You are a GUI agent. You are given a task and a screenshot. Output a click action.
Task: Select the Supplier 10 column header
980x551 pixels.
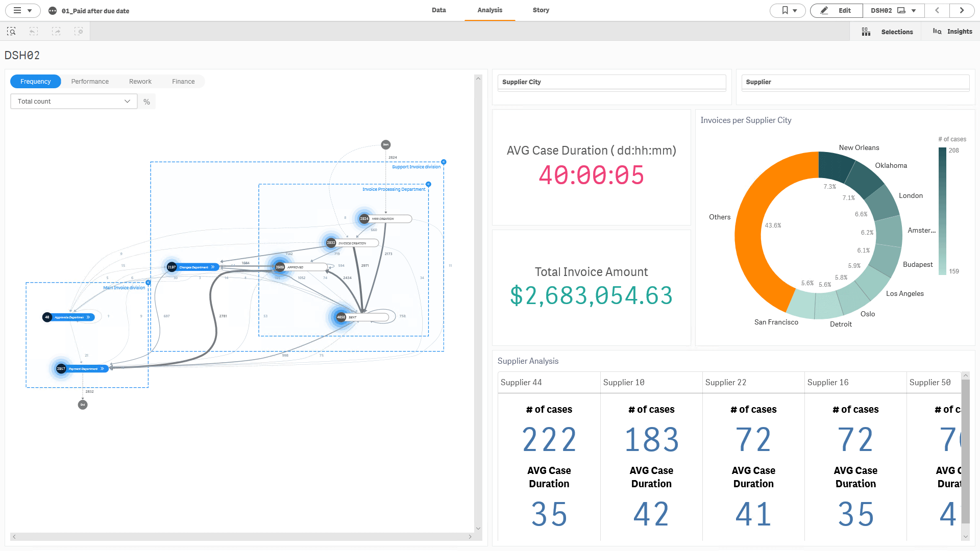[x=651, y=383]
